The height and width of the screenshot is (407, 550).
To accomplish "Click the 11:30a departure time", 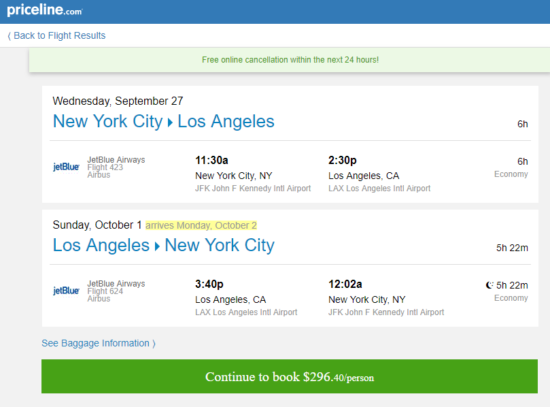I will point(212,160).
